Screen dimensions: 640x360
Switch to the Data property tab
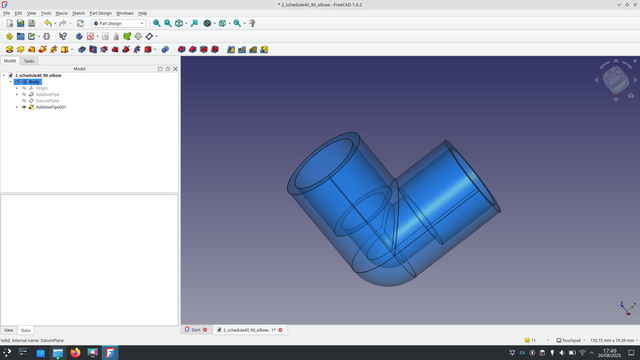(x=26, y=330)
